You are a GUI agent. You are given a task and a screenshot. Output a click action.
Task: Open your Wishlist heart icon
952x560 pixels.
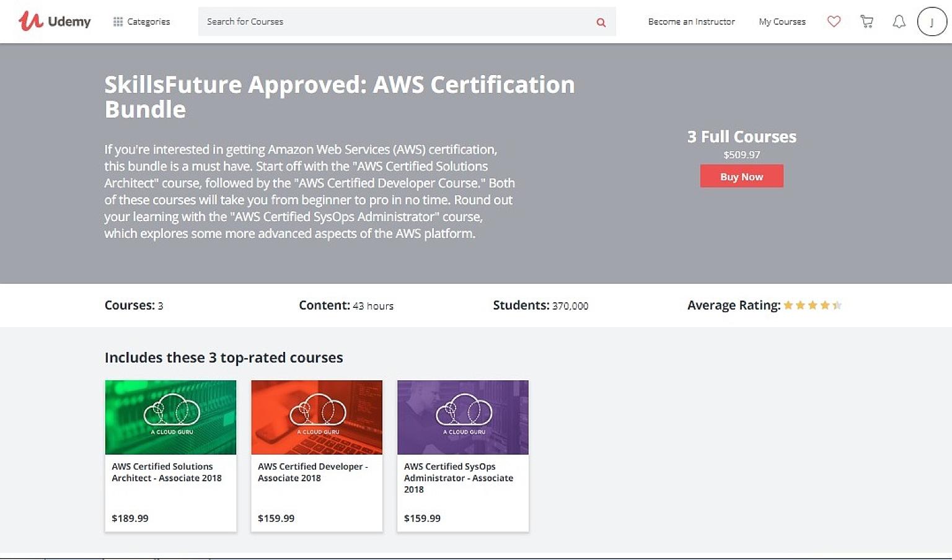click(x=834, y=21)
